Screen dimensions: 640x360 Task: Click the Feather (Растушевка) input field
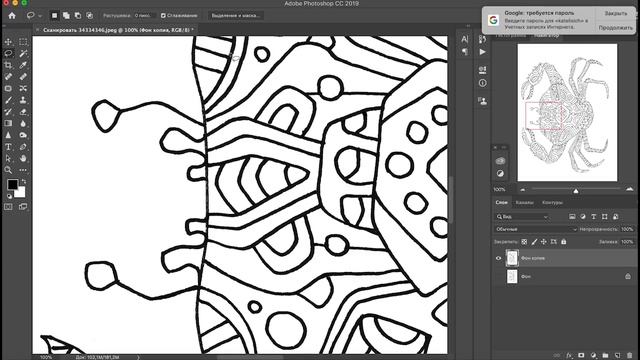144,16
